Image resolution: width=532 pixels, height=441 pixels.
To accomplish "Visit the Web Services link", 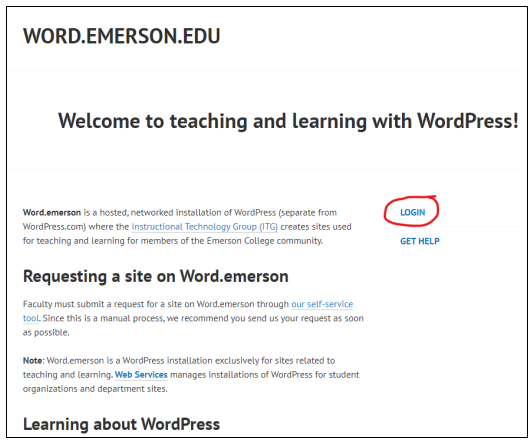I will pos(141,375).
